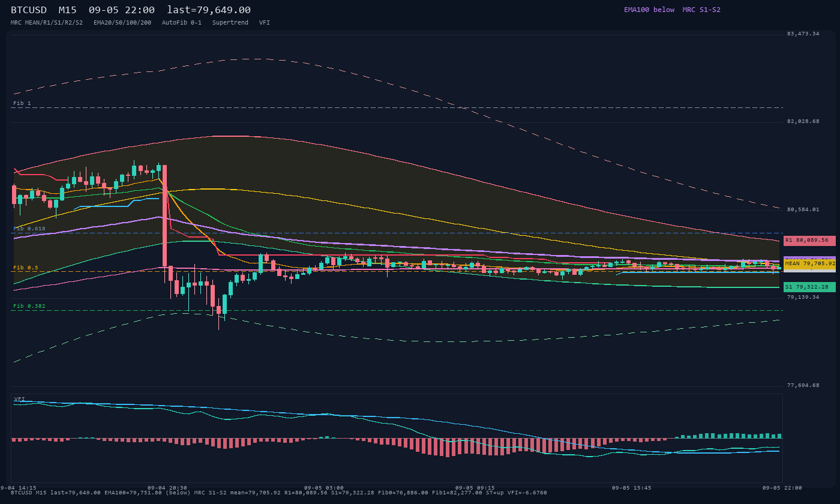Viewport: 840px width, 504px height.
Task: Click the bottom status line starting with BTCUSD M15
Action: 279,493
